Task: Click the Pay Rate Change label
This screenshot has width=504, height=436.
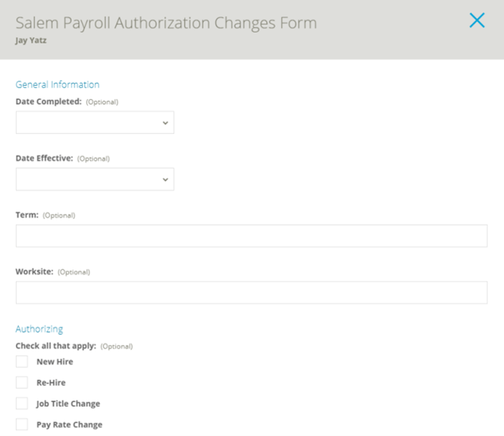Action: coord(69,425)
